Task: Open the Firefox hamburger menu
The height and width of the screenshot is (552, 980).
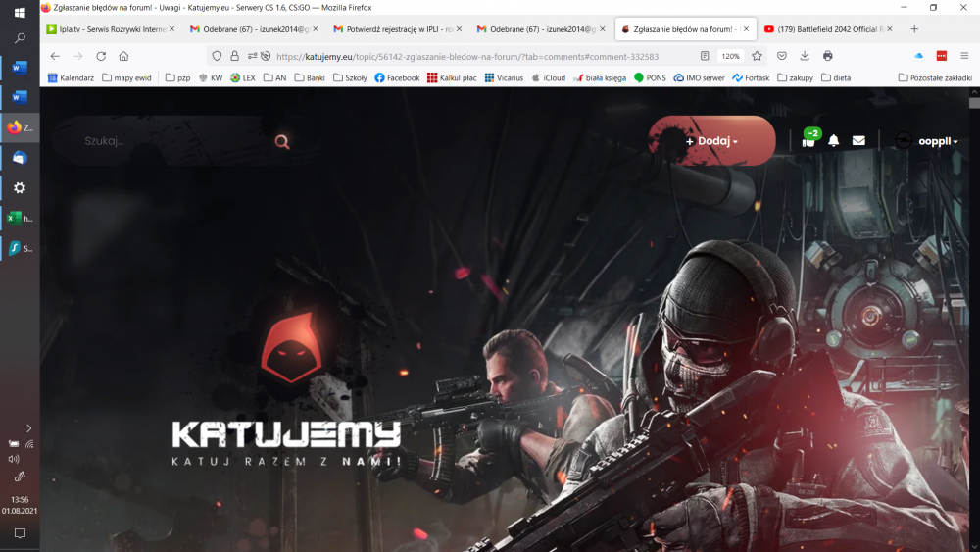Action: tap(964, 56)
